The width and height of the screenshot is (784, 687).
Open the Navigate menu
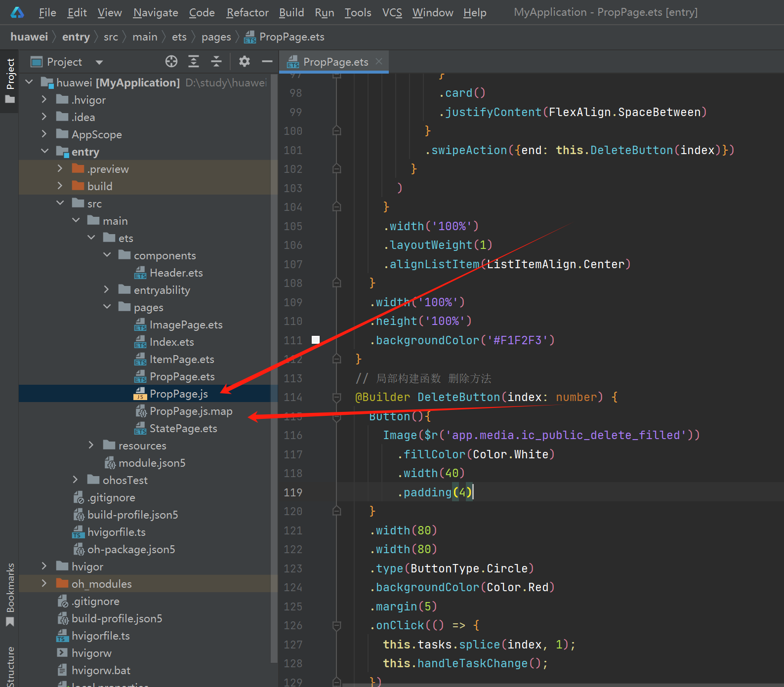[156, 12]
